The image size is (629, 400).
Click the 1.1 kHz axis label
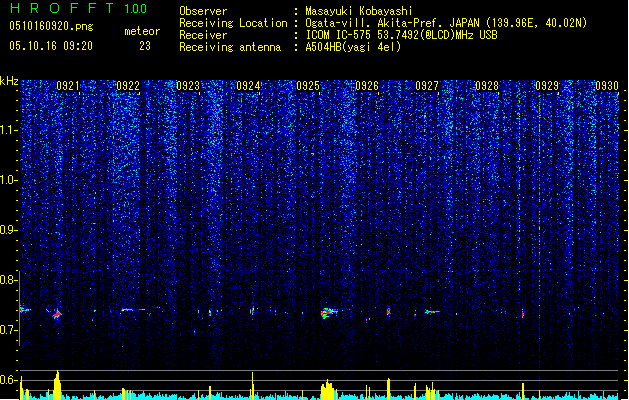pos(8,130)
